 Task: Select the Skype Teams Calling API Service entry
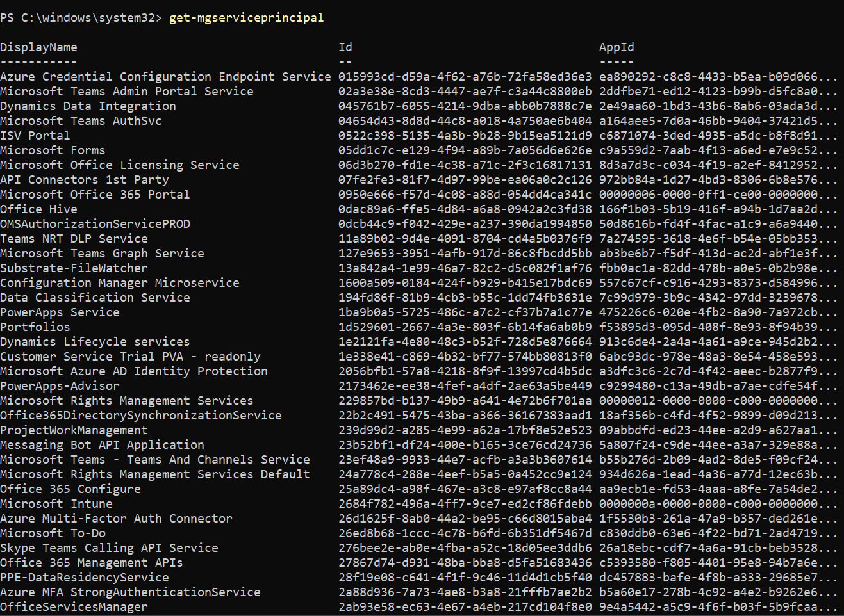(109, 547)
